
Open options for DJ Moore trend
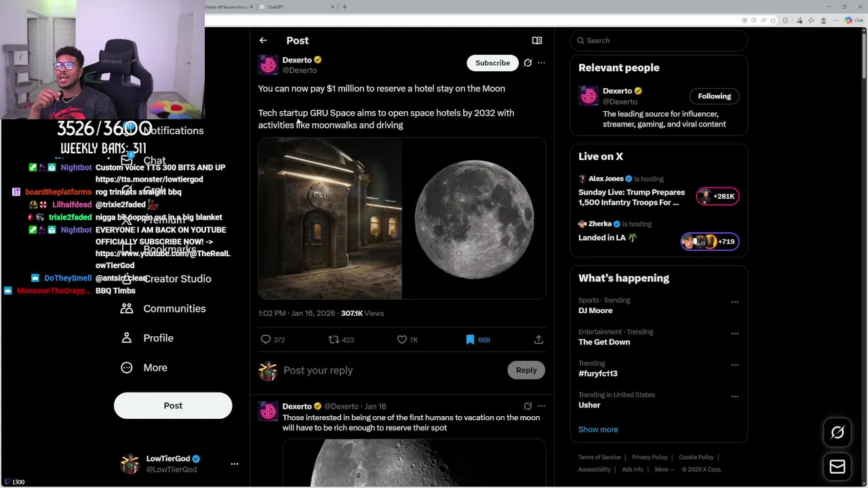[734, 302]
